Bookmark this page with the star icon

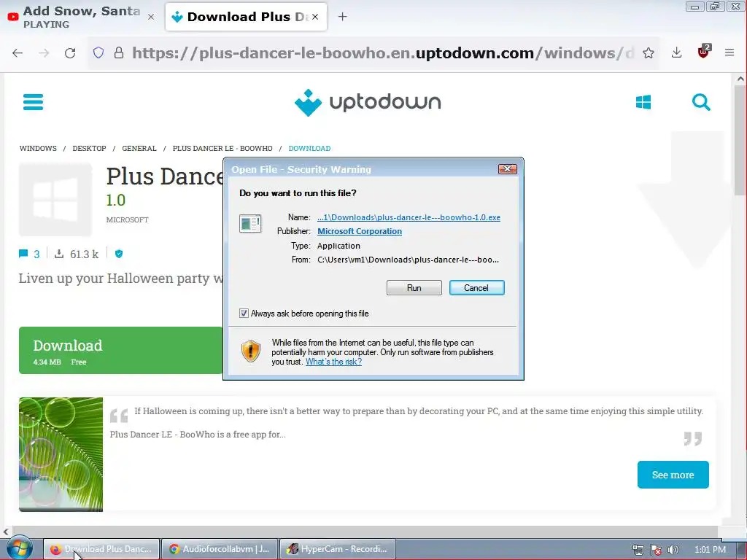[x=648, y=52]
